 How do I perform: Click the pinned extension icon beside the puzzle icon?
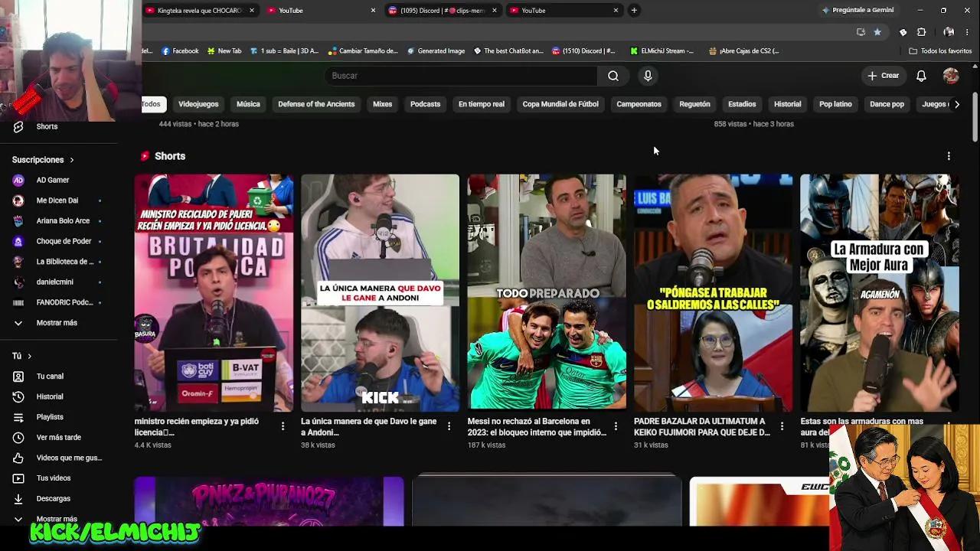point(903,32)
